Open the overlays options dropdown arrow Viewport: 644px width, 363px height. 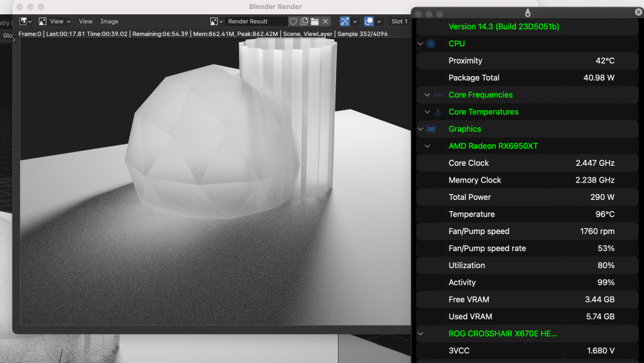pyautogui.click(x=379, y=21)
